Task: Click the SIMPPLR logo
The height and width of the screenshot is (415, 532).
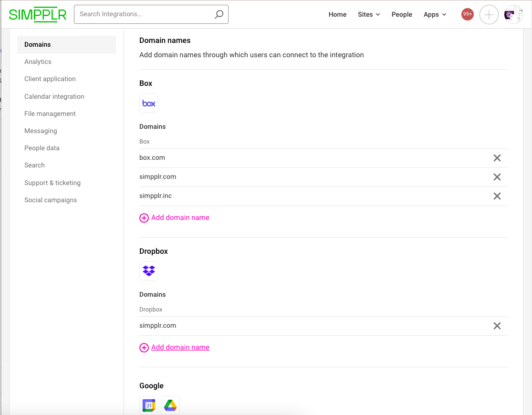Action: (x=38, y=14)
